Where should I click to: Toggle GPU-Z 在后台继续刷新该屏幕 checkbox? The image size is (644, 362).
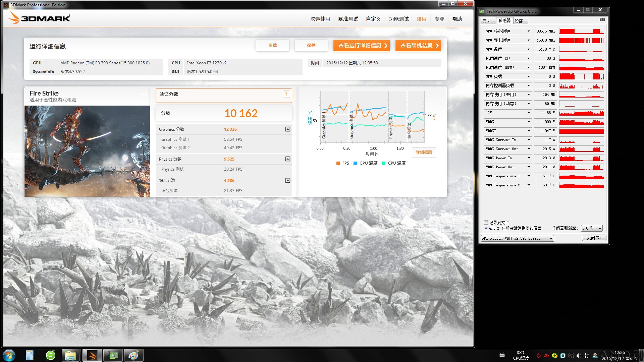click(x=486, y=228)
